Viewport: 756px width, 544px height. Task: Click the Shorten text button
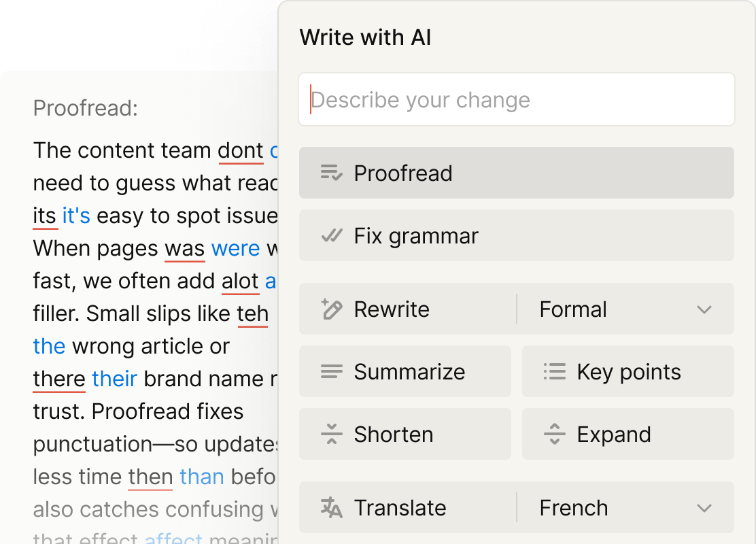pyautogui.click(x=405, y=434)
